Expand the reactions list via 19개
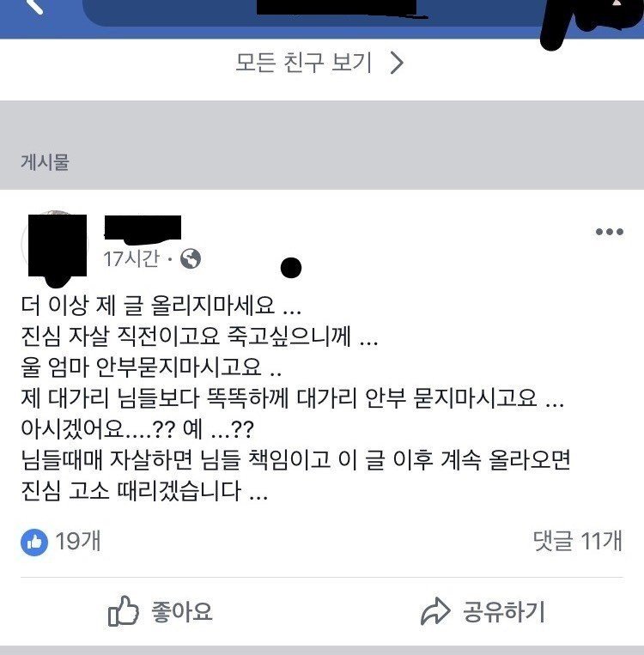The height and width of the screenshot is (655, 644). coord(78,542)
